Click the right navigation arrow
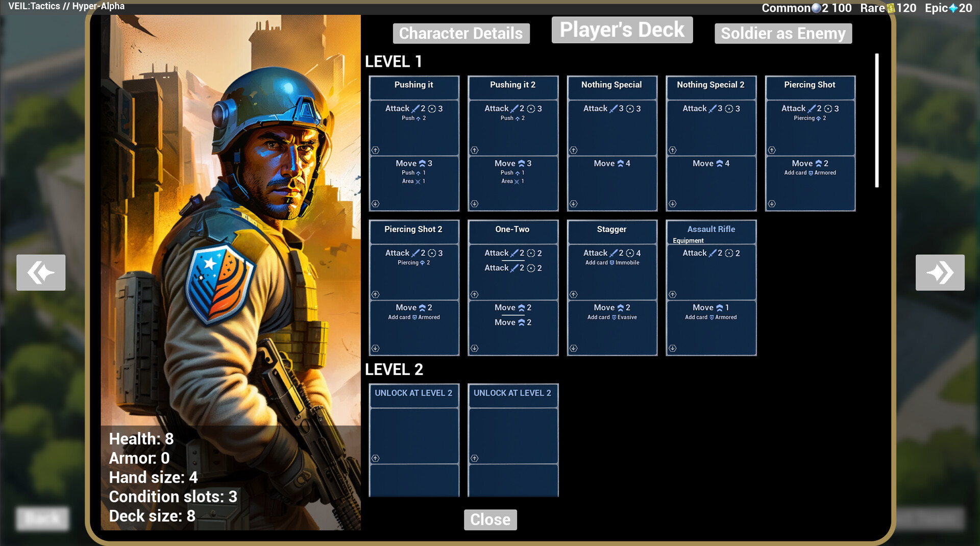 pos(940,272)
